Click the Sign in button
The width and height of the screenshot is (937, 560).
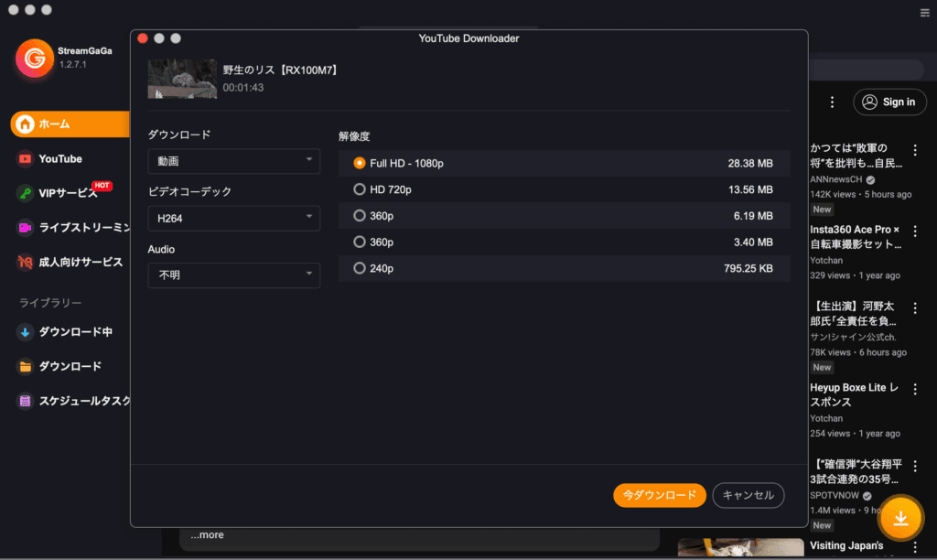click(889, 102)
